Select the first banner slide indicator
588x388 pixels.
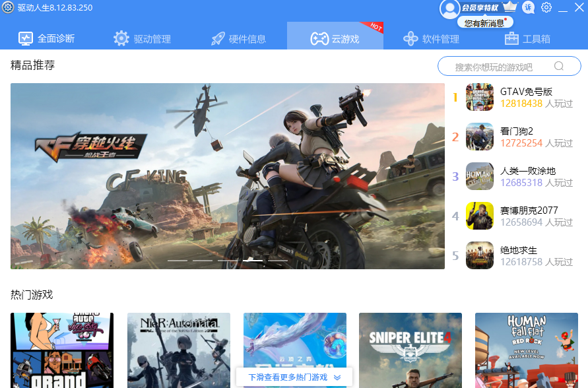[178, 260]
